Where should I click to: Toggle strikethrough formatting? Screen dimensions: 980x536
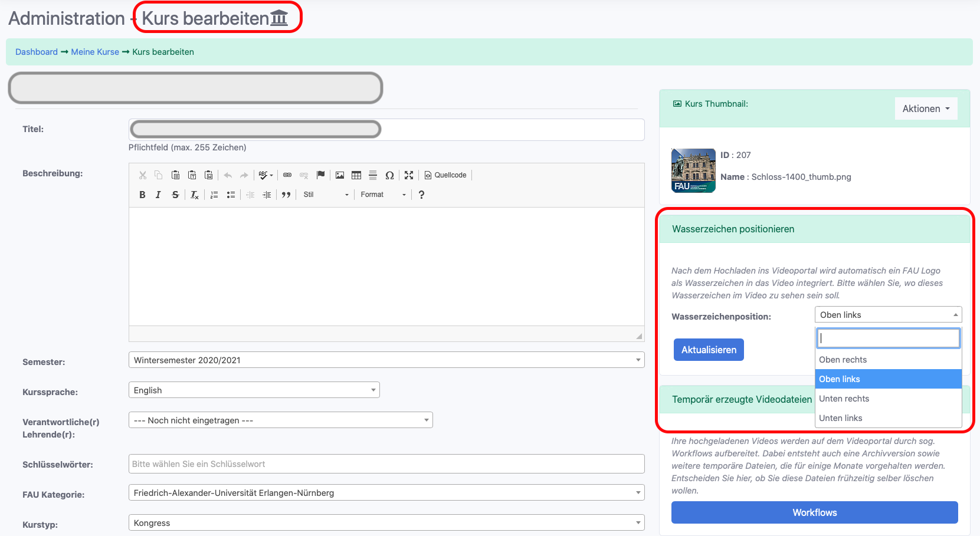pyautogui.click(x=175, y=195)
